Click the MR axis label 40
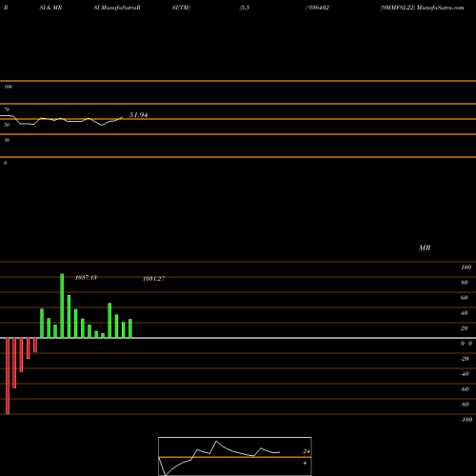 pos(465,313)
